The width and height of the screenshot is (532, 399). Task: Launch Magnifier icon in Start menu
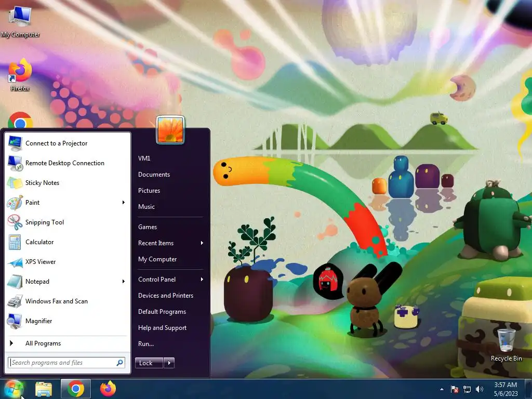pos(15,321)
